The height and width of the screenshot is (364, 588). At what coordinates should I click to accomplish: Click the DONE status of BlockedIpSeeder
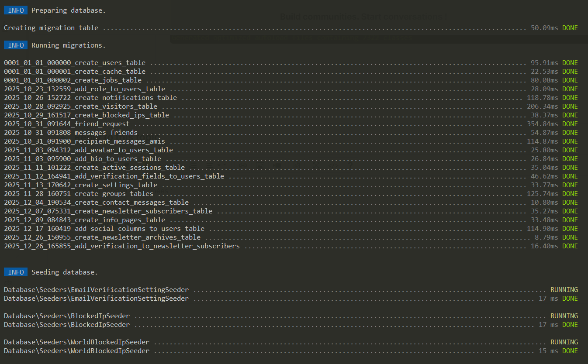pos(570,325)
